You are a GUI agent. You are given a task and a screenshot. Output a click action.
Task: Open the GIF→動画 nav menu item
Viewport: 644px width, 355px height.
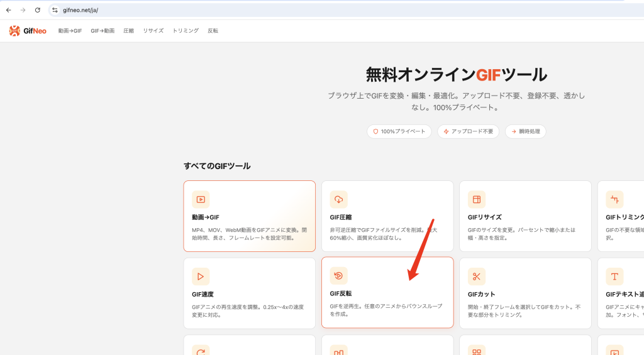(x=103, y=31)
